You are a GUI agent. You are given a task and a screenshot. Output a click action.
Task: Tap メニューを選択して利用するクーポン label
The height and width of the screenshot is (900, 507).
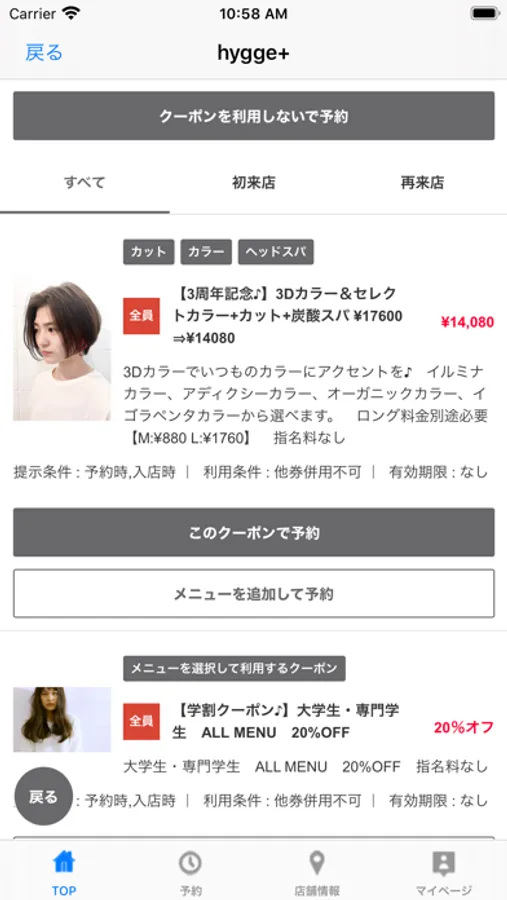click(234, 669)
